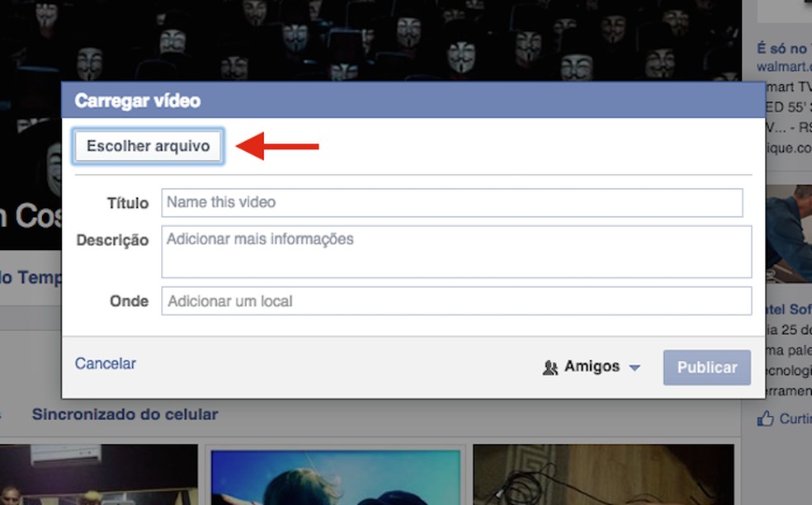
Task: Click the Publicar button
Action: click(706, 367)
